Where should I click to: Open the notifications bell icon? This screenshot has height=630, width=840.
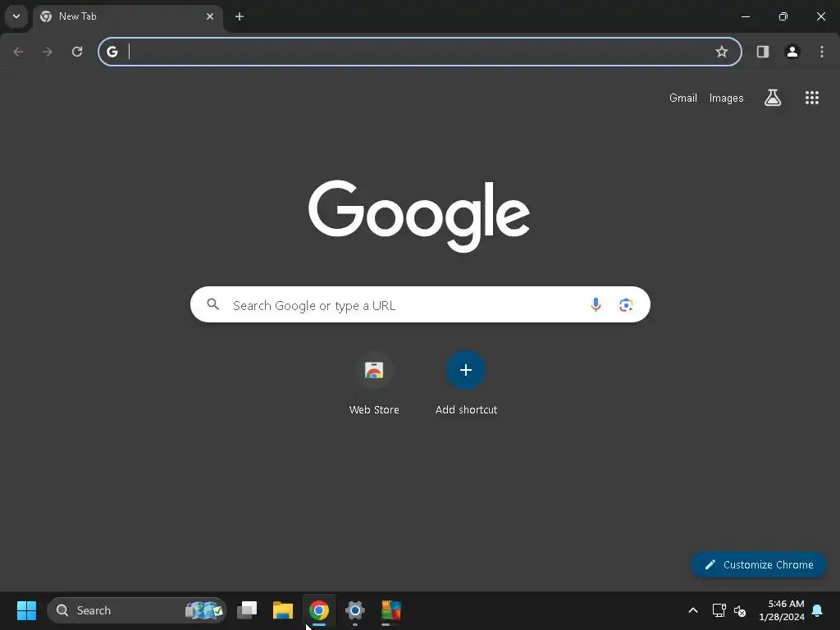(x=818, y=610)
